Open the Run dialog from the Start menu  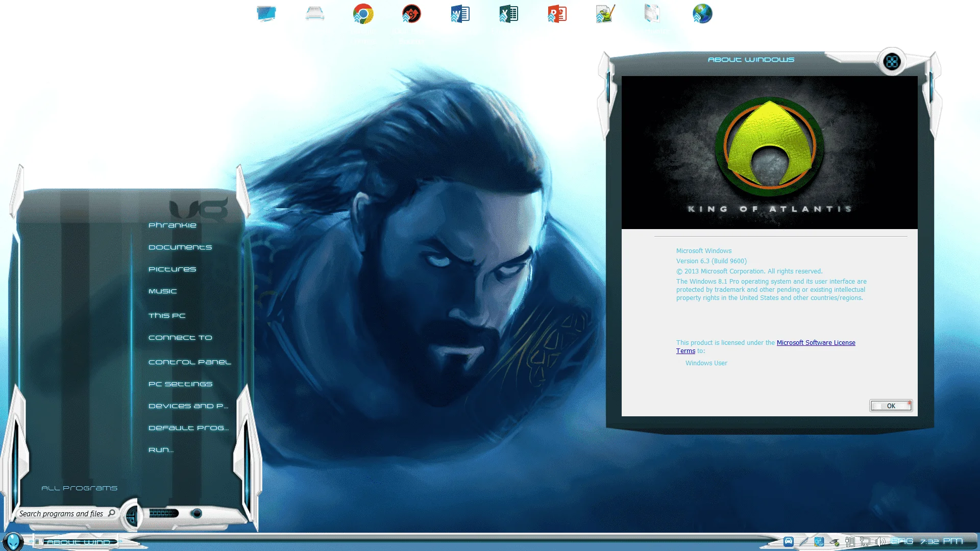tap(161, 449)
